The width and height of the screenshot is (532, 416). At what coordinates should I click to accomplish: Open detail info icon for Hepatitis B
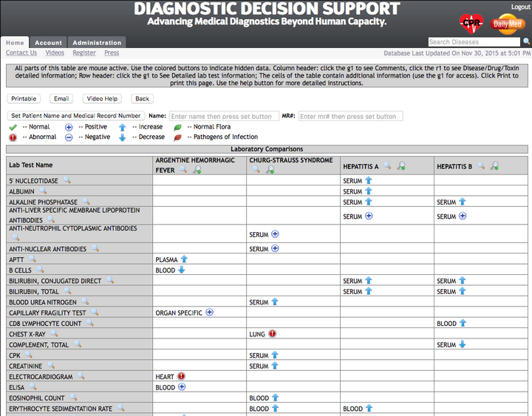[x=494, y=166]
